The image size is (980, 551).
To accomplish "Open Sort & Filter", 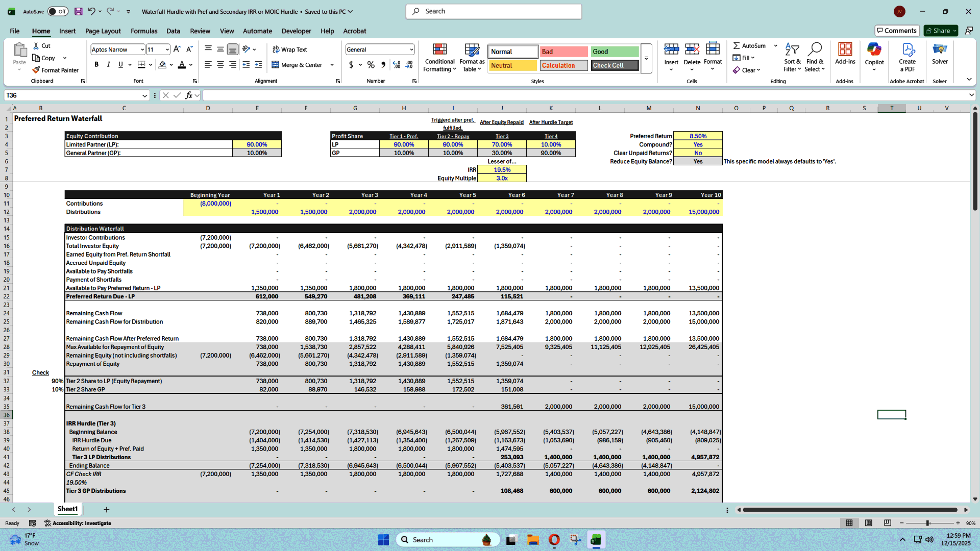I will [x=792, y=57].
